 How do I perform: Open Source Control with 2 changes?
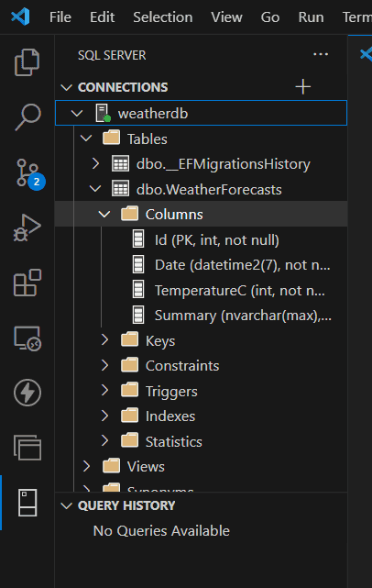(27, 173)
